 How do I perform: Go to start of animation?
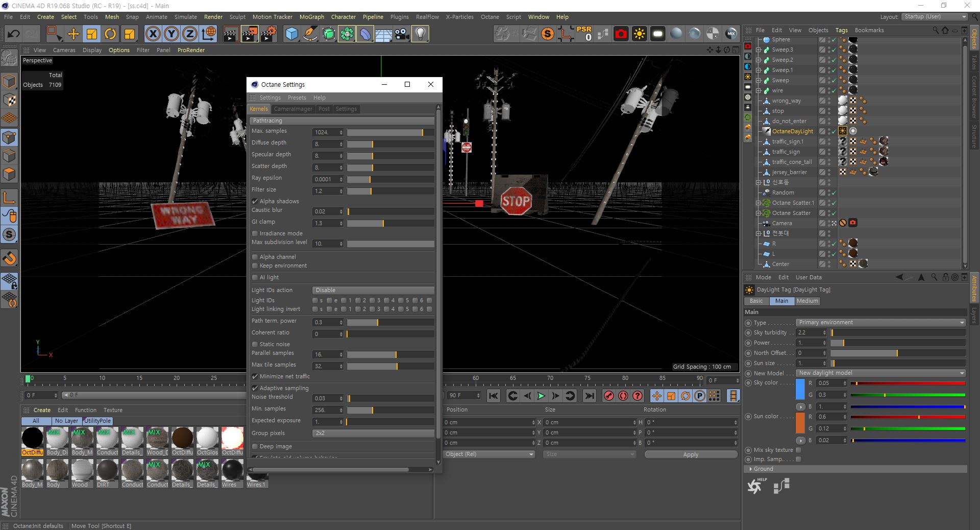pyautogui.click(x=493, y=396)
